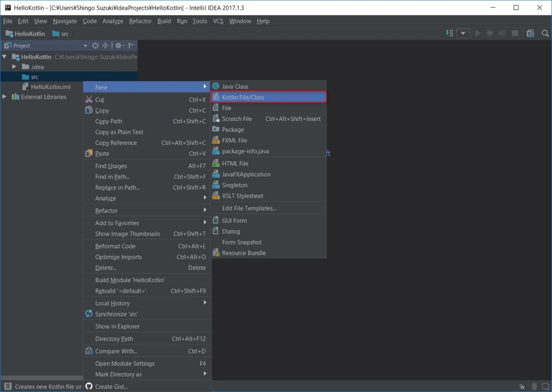Click the Search Everywhere magnifier icon

tap(545, 33)
